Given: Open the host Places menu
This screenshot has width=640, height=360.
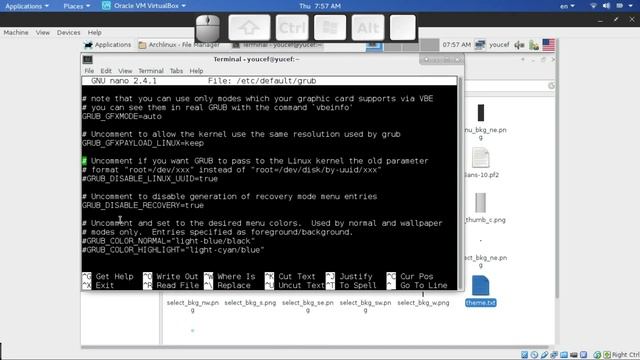Looking at the screenshot, I should pyautogui.click(x=77, y=6).
